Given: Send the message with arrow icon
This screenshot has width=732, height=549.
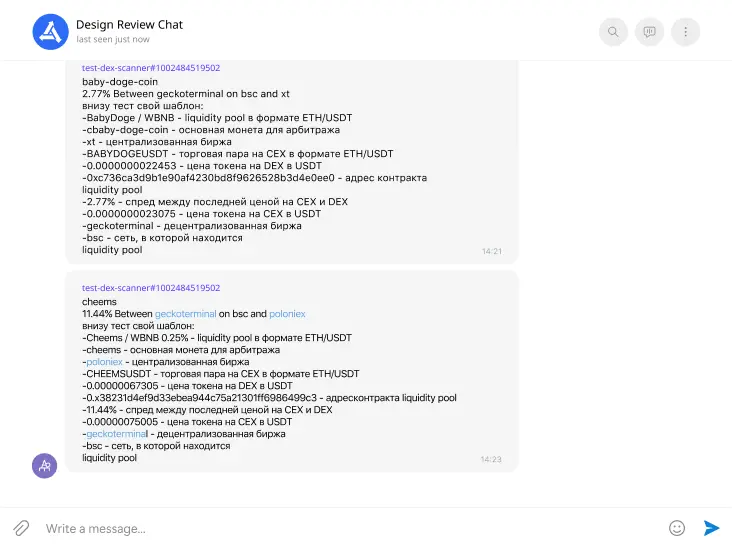Looking at the screenshot, I should pyautogui.click(x=711, y=528).
